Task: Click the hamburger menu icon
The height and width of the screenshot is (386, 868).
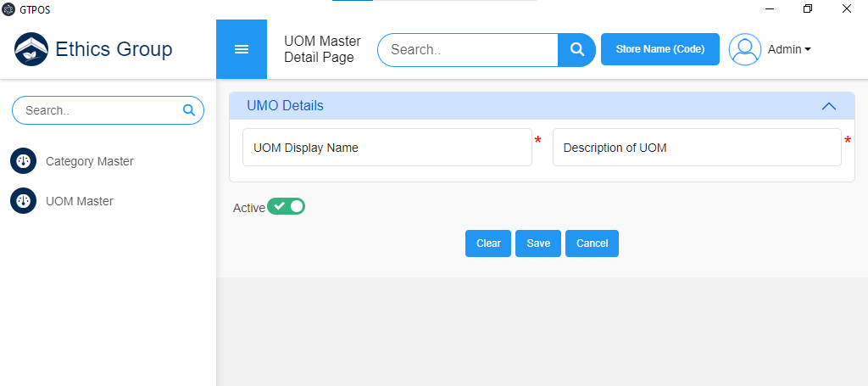Action: click(x=242, y=49)
